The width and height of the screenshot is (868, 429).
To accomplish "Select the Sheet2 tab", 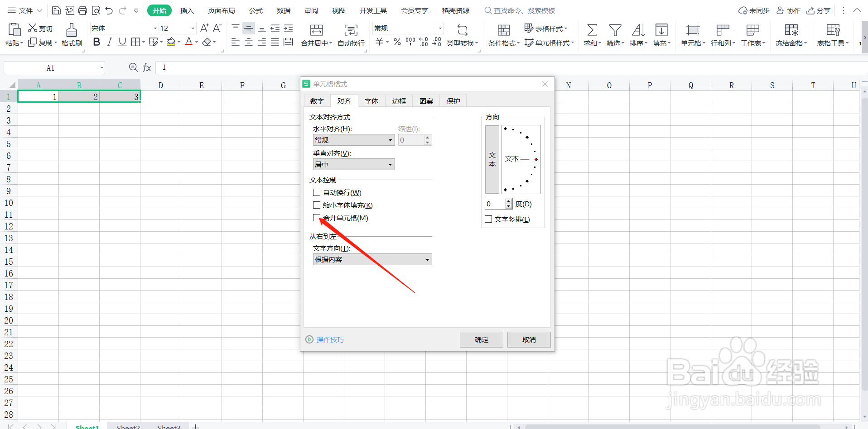I will coord(128,426).
